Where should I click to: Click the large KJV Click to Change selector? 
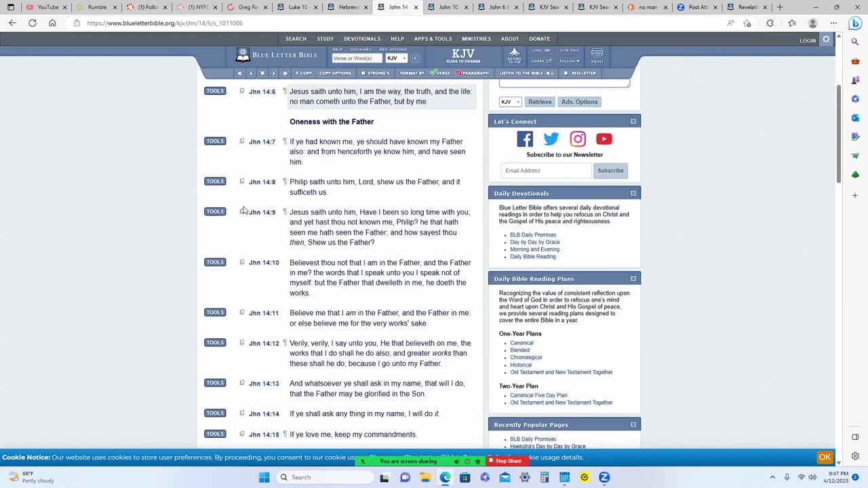click(463, 55)
